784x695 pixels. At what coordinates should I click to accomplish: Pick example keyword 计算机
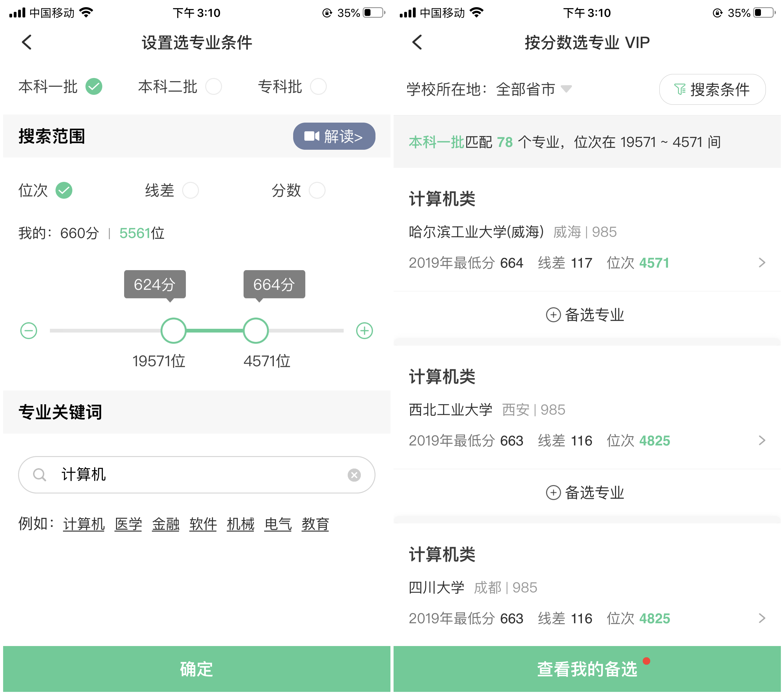84,524
